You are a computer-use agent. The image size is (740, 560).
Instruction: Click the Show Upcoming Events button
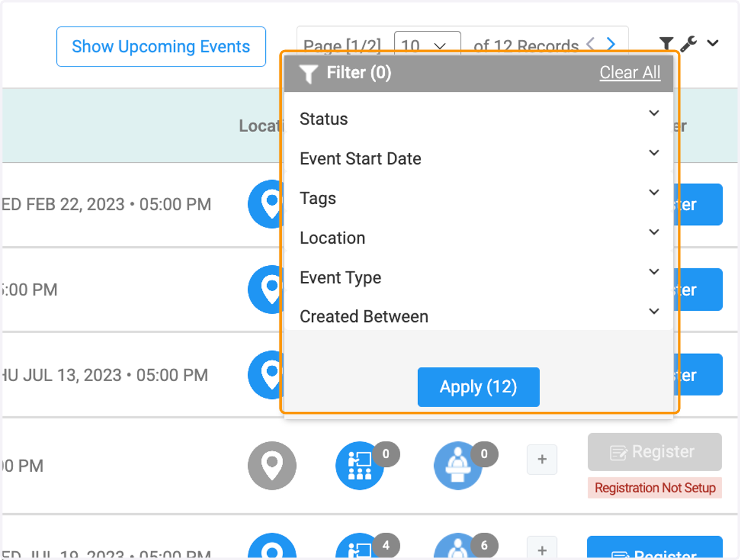[161, 46]
